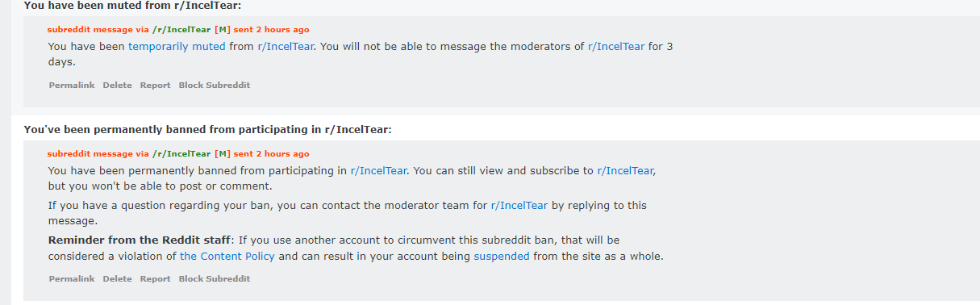
Task: Open r/IncelTear link after 'moderator team for'
Action: pyautogui.click(x=519, y=205)
